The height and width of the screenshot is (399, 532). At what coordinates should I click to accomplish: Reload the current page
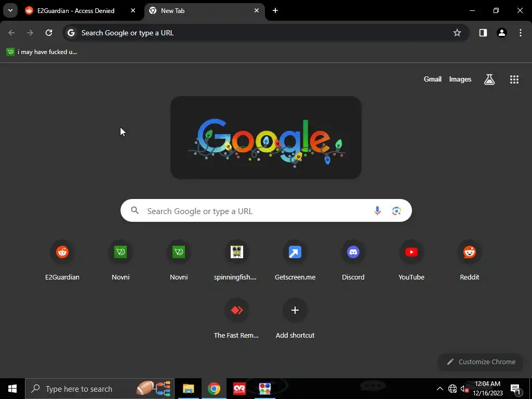click(x=49, y=33)
